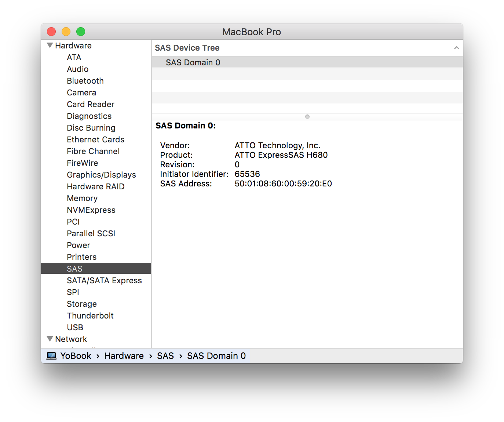Select Ethernet Cards in the sidebar
The height and width of the screenshot is (422, 504).
pyautogui.click(x=96, y=140)
